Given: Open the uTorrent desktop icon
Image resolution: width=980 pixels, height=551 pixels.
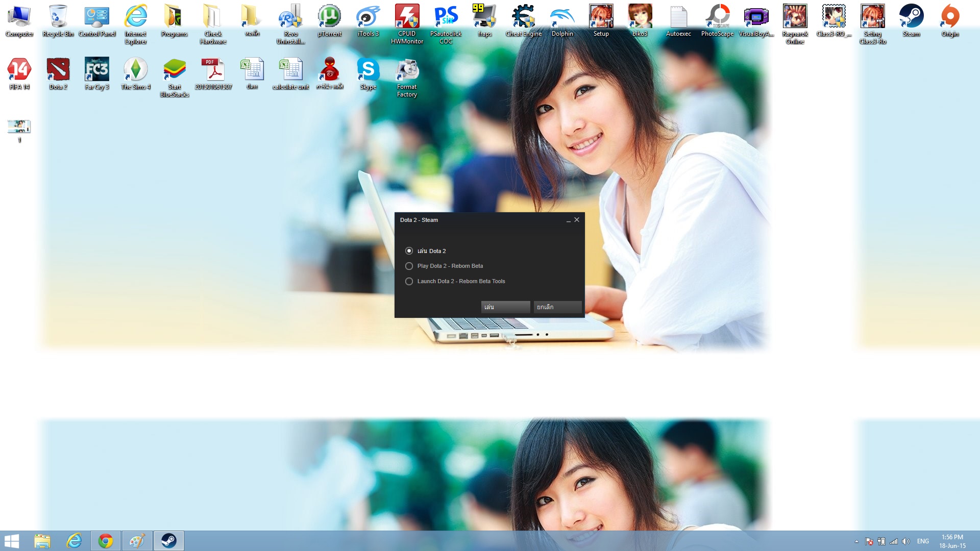Looking at the screenshot, I should tap(329, 20).
